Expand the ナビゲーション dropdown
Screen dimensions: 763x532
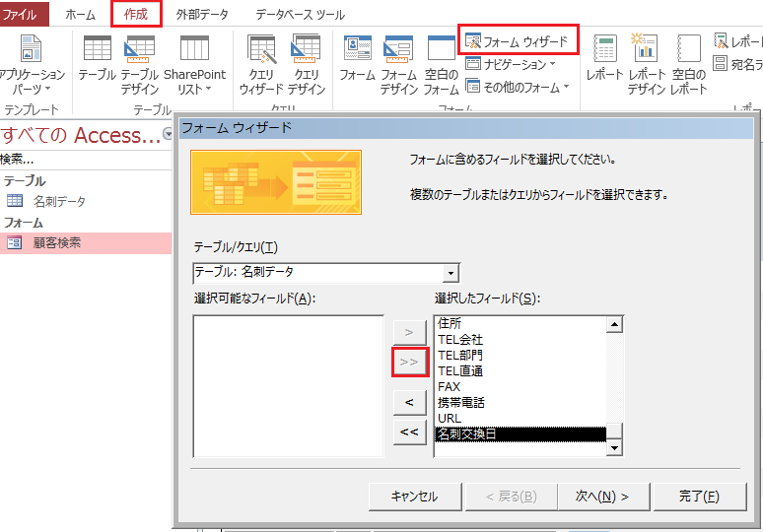coord(513,64)
